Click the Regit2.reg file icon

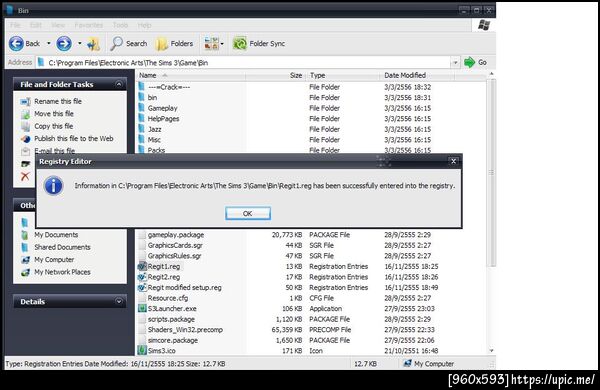point(142,277)
